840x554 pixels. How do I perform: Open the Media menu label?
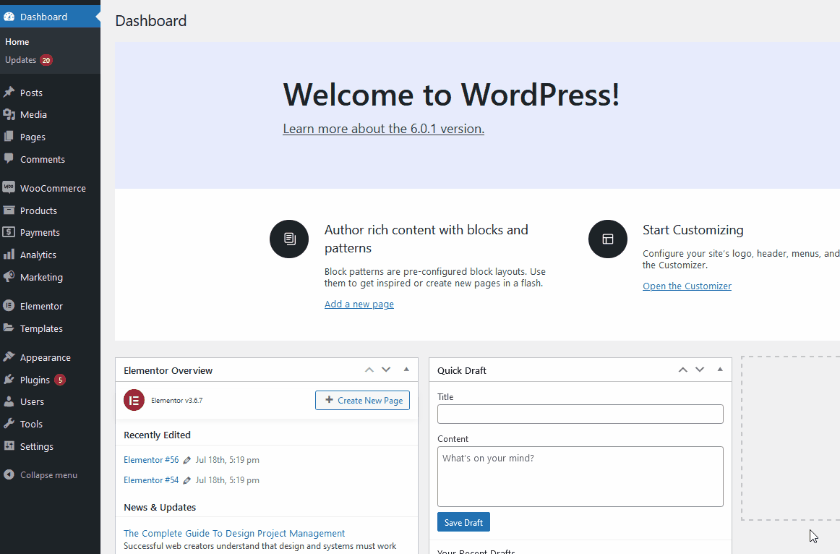(x=33, y=115)
